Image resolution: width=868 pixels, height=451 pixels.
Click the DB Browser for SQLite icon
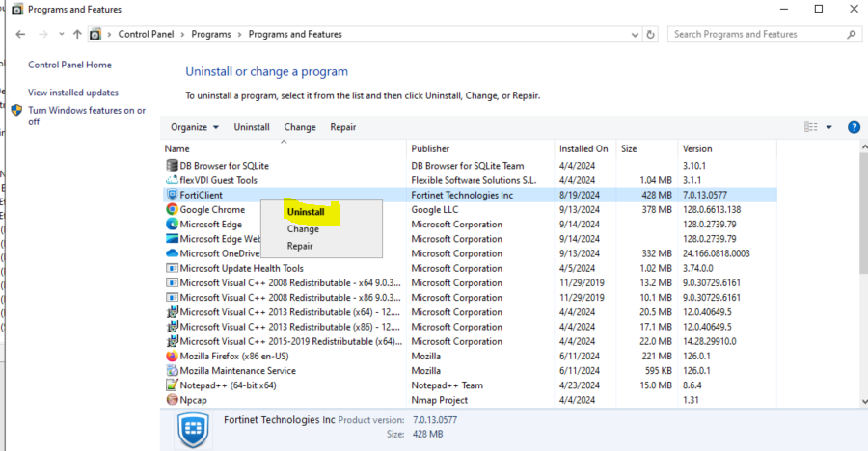pyautogui.click(x=172, y=166)
